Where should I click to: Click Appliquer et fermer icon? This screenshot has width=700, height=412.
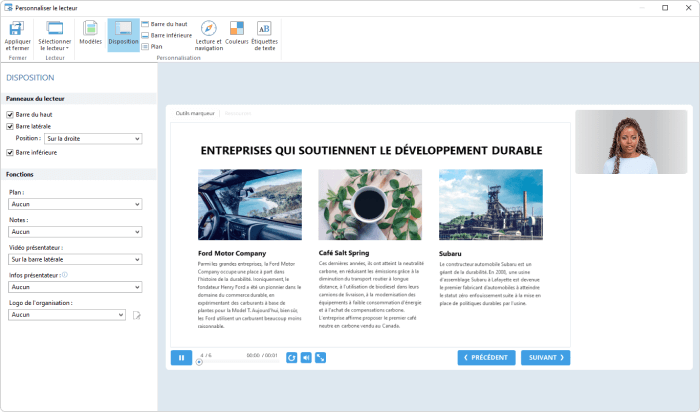[17, 29]
